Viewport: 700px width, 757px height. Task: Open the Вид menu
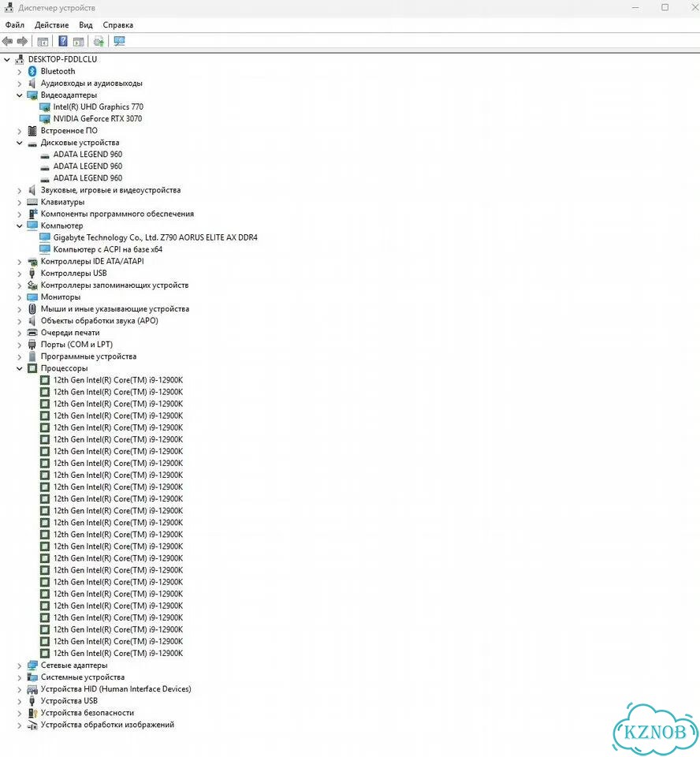(86, 25)
